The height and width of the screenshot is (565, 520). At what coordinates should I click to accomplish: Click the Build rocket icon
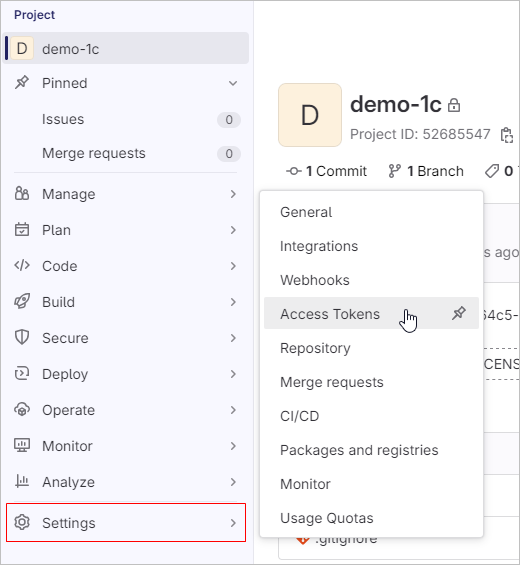coord(22,302)
